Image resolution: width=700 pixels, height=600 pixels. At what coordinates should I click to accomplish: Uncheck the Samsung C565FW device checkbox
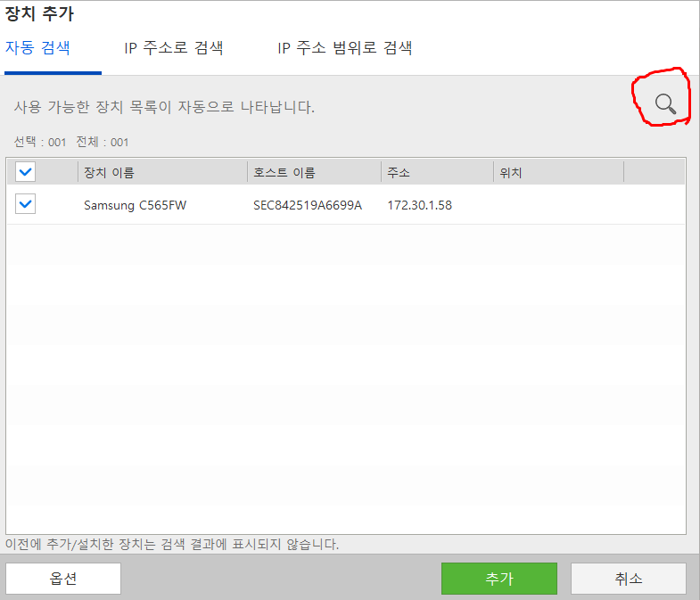[x=26, y=204]
